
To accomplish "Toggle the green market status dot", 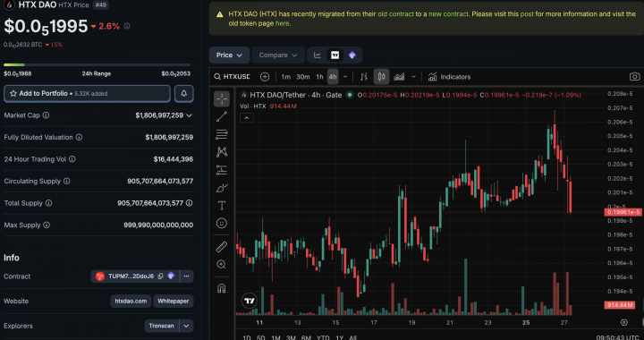I will click(350, 95).
